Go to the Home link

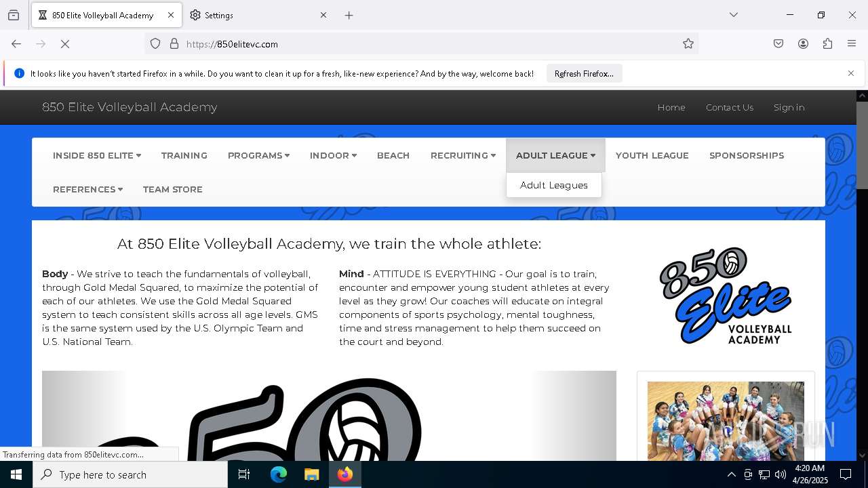(671, 107)
